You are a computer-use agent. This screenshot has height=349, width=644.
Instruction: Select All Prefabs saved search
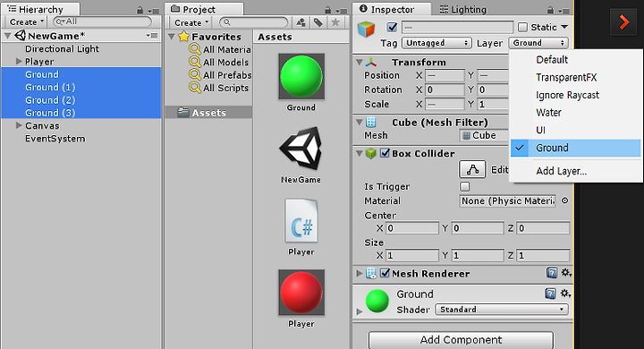click(221, 75)
